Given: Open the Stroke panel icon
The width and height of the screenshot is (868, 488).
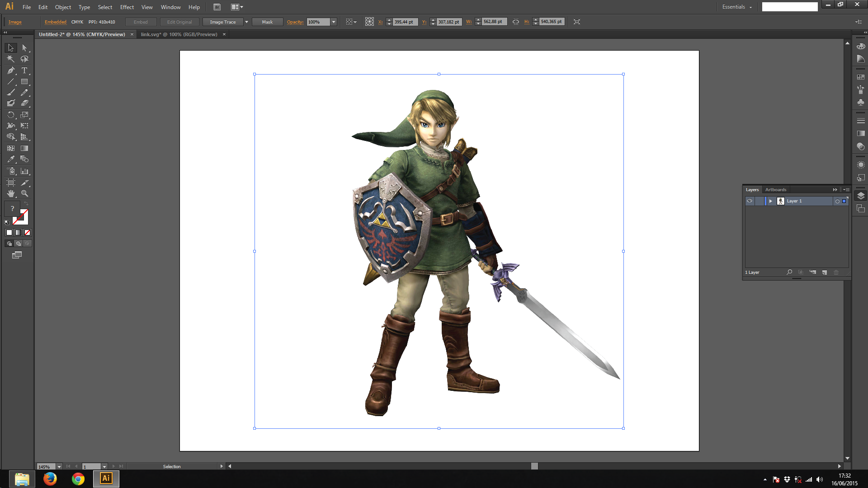Looking at the screenshot, I should tap(861, 121).
